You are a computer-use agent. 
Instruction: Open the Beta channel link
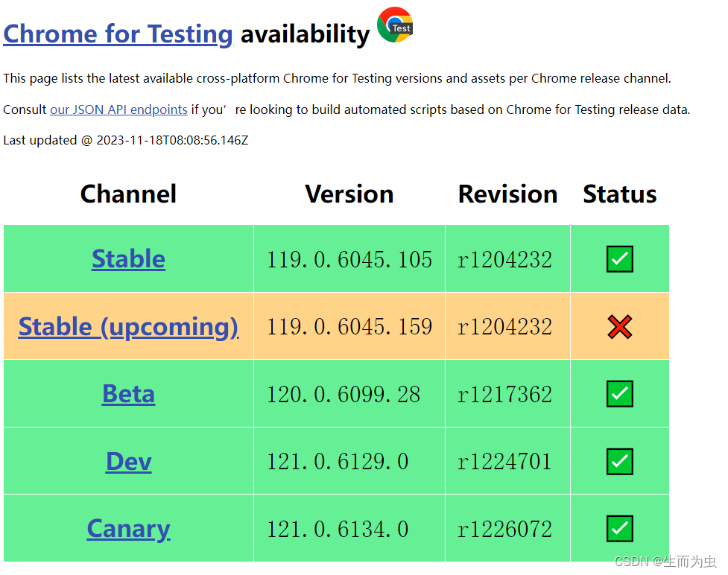coord(129,394)
